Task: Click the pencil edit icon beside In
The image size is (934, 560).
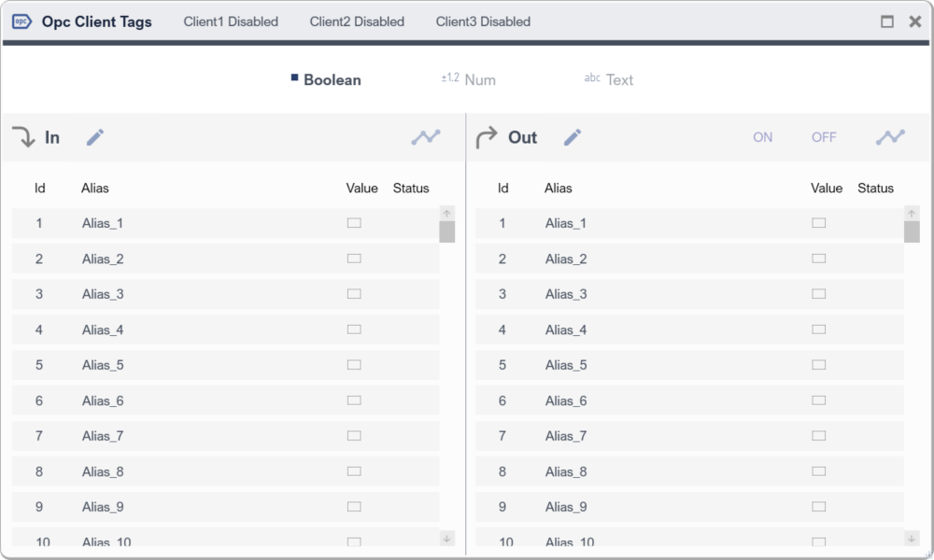Action: pos(95,137)
